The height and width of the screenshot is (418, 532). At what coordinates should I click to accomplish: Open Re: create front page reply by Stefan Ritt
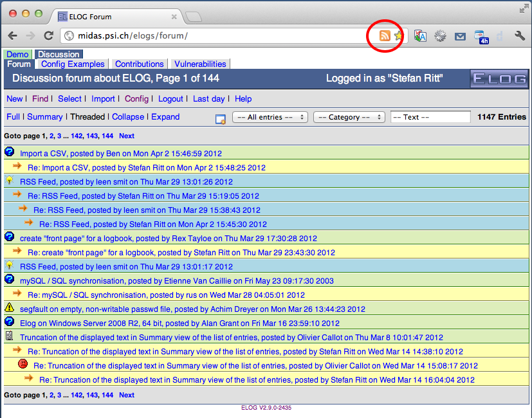[x=181, y=253]
